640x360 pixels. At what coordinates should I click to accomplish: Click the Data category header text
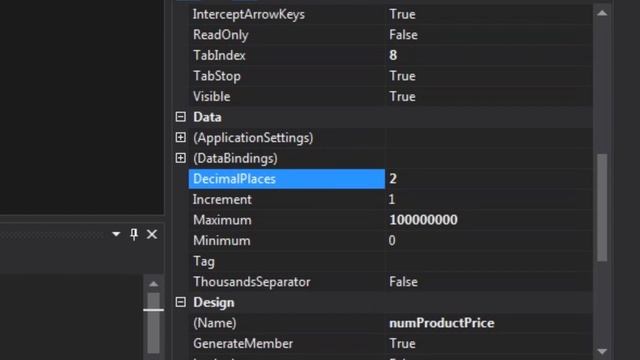tap(207, 117)
